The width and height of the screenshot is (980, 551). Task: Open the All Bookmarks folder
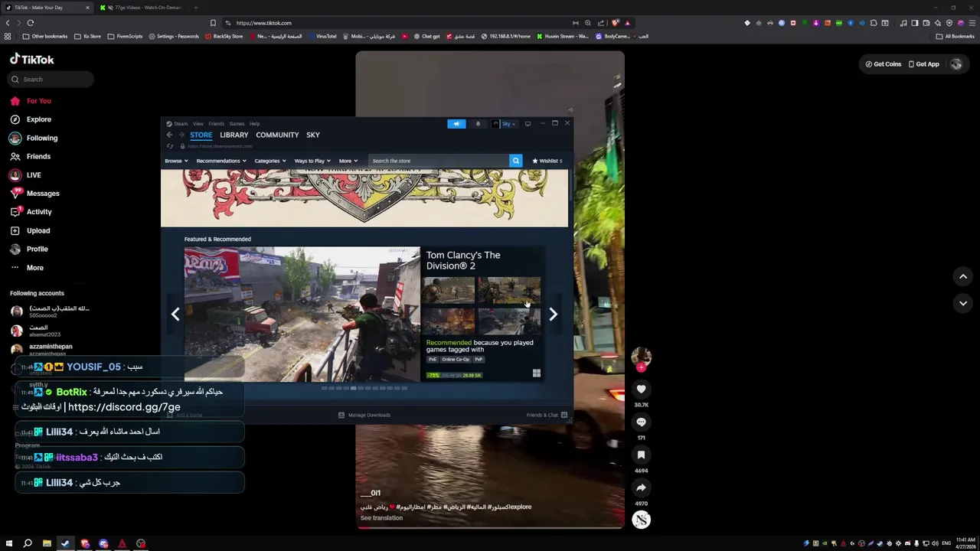pos(955,36)
